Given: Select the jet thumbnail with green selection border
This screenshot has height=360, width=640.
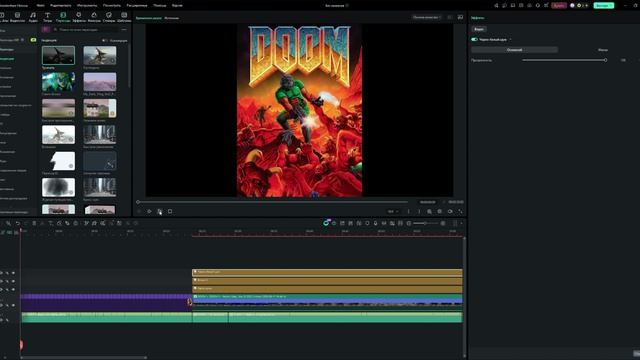Looking at the screenshot, I should [58, 55].
